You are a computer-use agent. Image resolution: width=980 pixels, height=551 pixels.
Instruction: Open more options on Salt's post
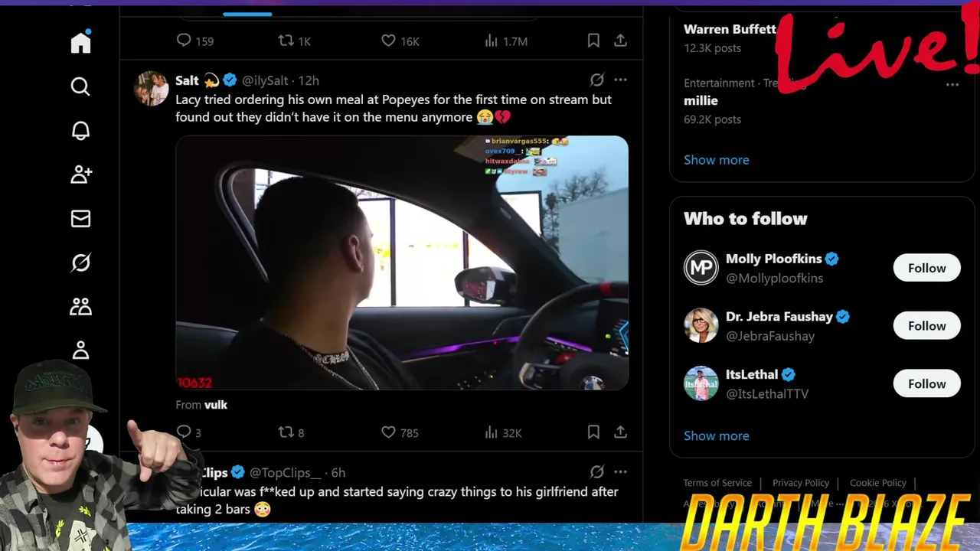pyautogui.click(x=620, y=80)
